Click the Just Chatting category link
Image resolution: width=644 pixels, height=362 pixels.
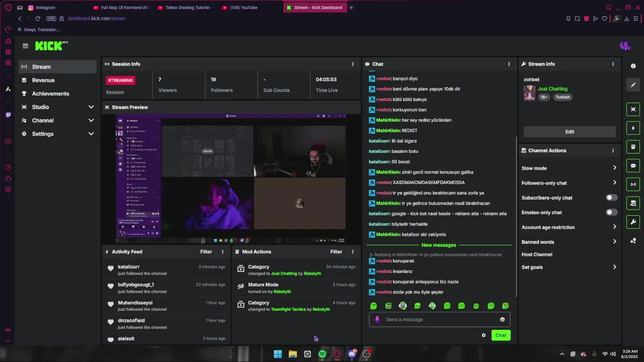[x=552, y=89]
